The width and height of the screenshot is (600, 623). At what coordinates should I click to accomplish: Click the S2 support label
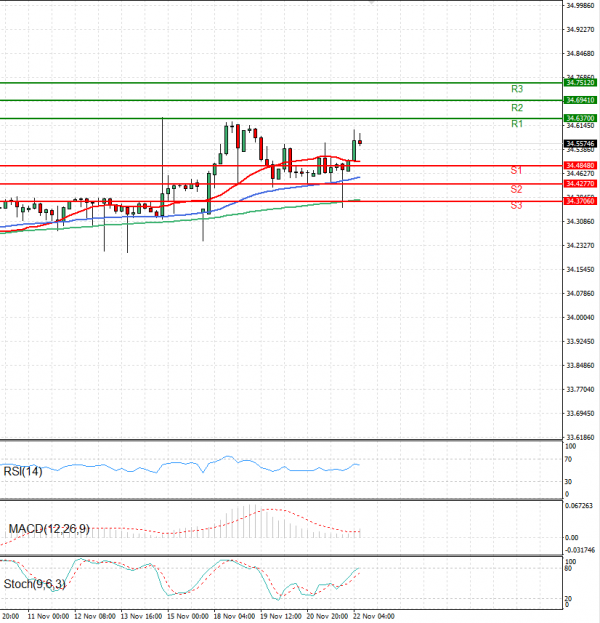point(516,189)
